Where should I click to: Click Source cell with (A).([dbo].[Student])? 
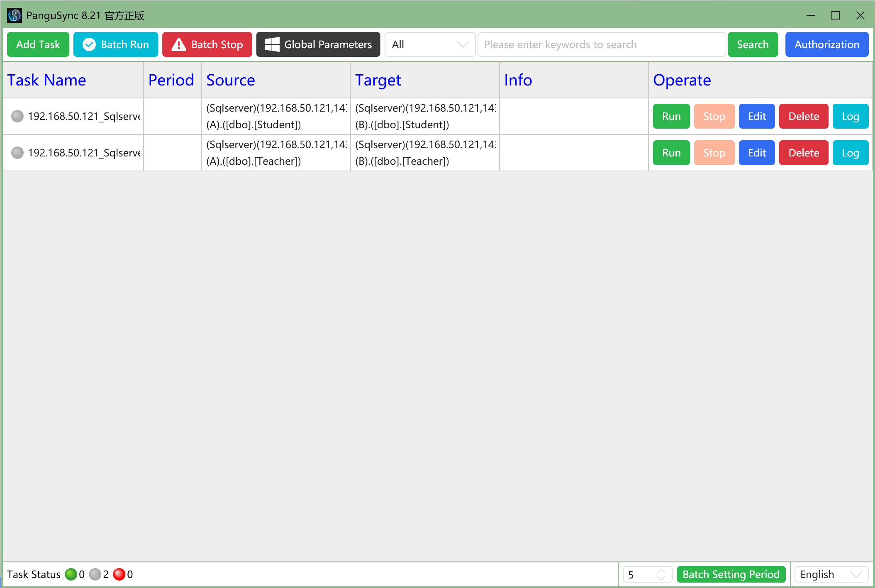276,116
